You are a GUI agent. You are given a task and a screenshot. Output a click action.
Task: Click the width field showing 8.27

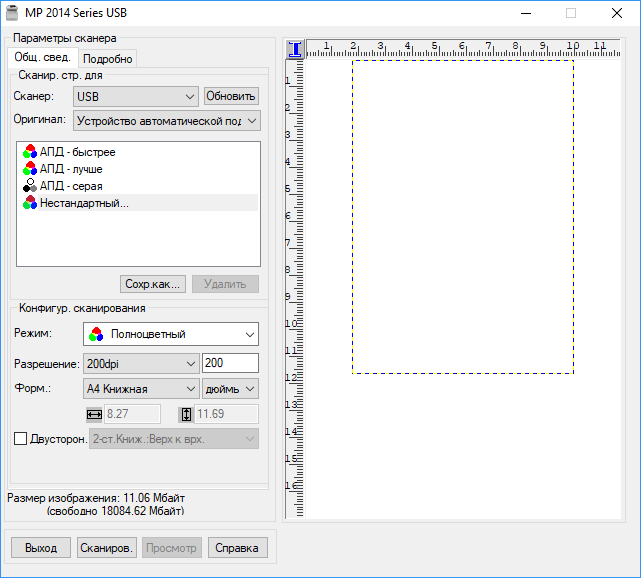pos(132,414)
